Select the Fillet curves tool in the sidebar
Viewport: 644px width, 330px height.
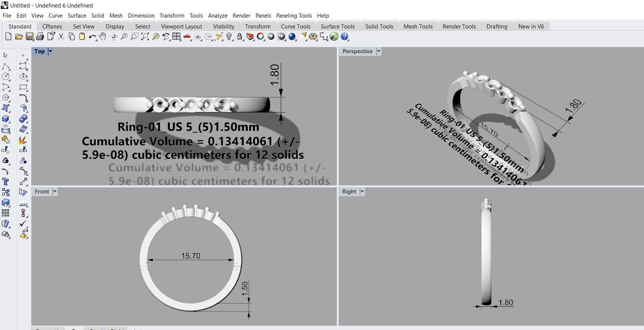pyautogui.click(x=23, y=97)
